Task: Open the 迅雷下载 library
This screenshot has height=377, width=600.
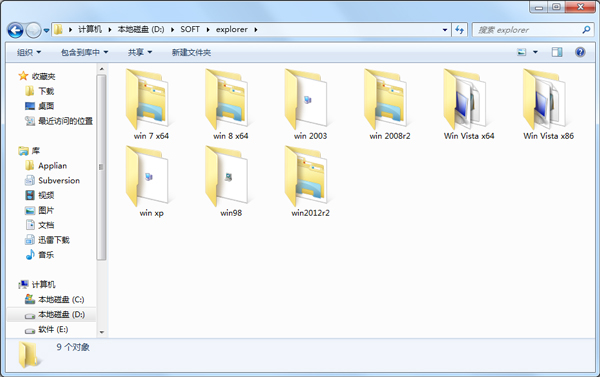Action: coord(47,240)
